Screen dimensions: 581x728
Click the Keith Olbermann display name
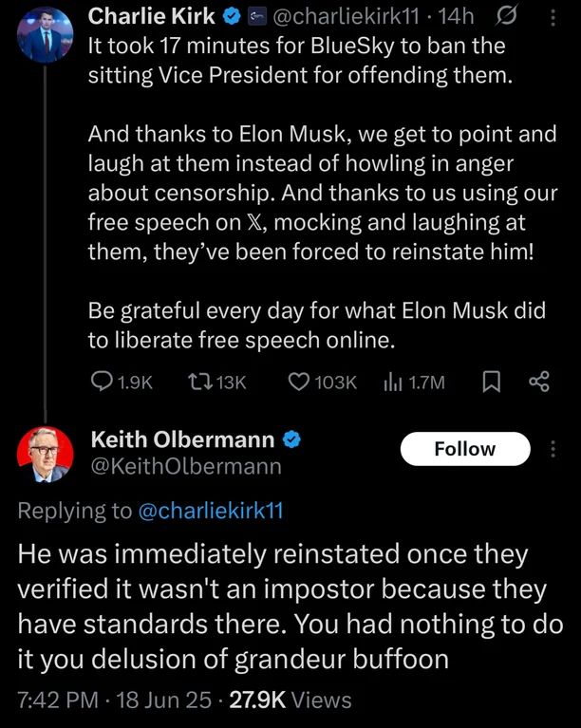coord(182,439)
